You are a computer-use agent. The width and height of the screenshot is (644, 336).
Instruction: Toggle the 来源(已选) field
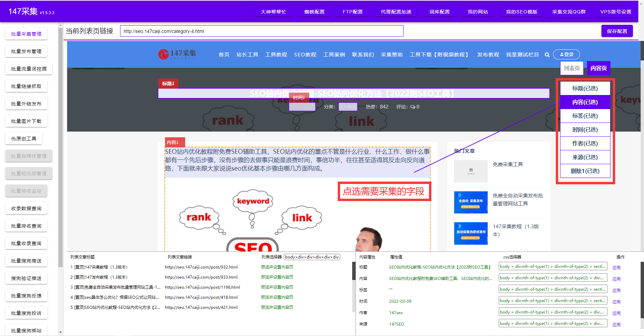585,157
